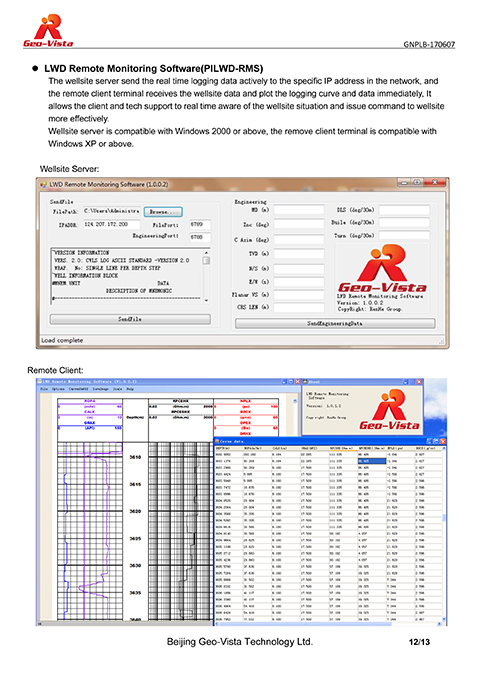This screenshot has height=679, width=480.
Task: Focus the Planar VS (m) input field
Action: 299,295
